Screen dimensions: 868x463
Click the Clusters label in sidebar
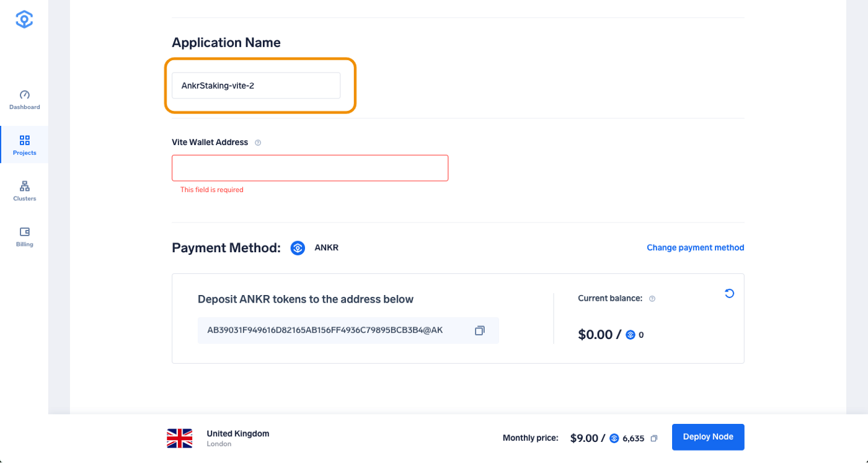click(24, 198)
